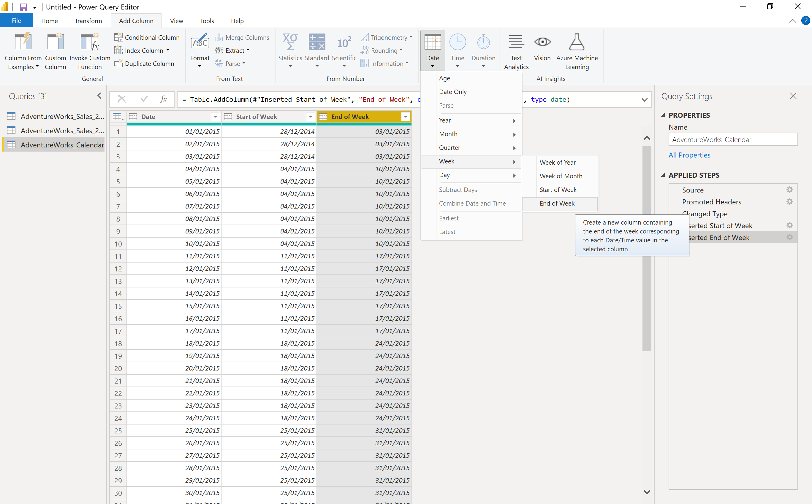Open the Index Column dropdown

pos(167,50)
